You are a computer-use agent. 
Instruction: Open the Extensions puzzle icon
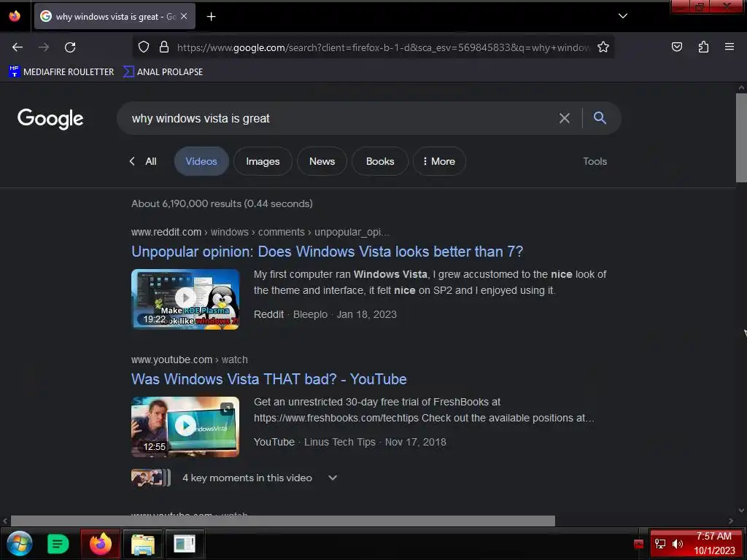(703, 47)
